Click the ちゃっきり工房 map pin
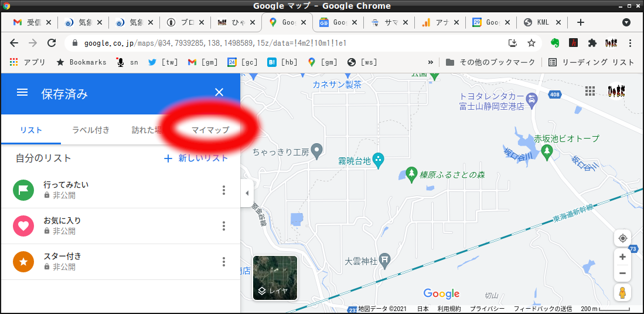The image size is (644, 314). [317, 151]
